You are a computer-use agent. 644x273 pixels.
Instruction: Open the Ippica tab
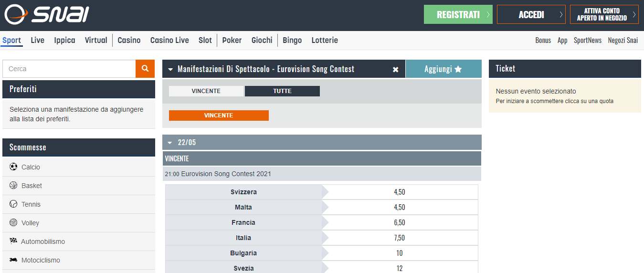pyautogui.click(x=64, y=41)
